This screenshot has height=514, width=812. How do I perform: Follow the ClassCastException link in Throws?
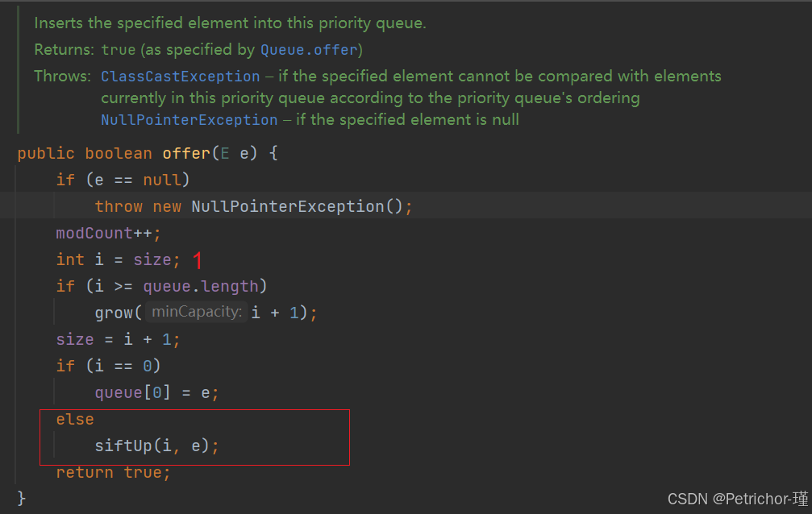[180, 76]
